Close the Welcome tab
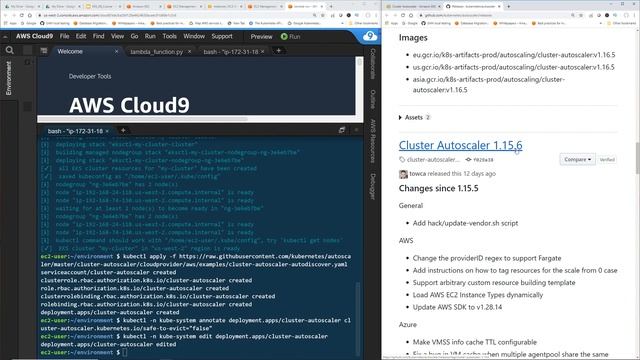Screen dimensions: 640x360 coord(116,51)
